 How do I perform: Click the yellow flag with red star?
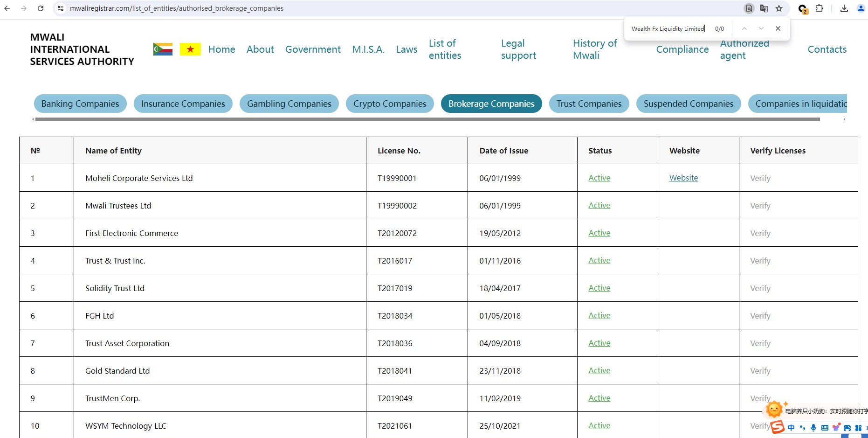pos(190,49)
